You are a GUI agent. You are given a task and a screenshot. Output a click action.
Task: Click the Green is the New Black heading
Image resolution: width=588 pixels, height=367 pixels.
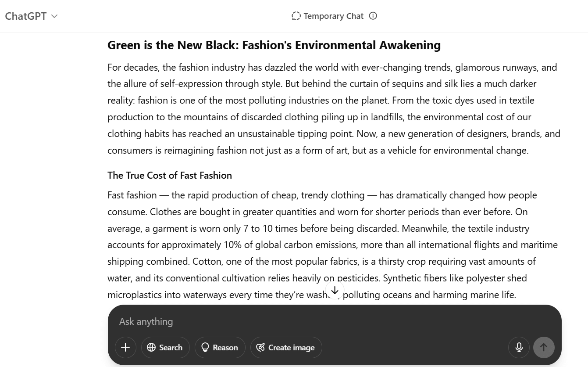click(274, 45)
